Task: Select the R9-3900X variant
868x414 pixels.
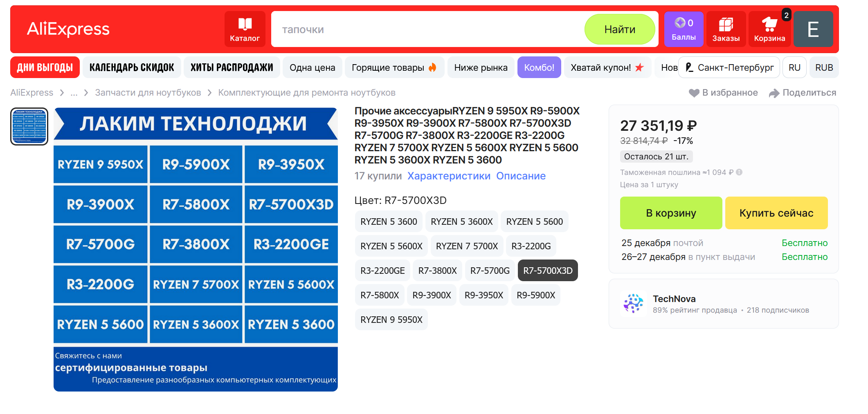Action: 432,295
